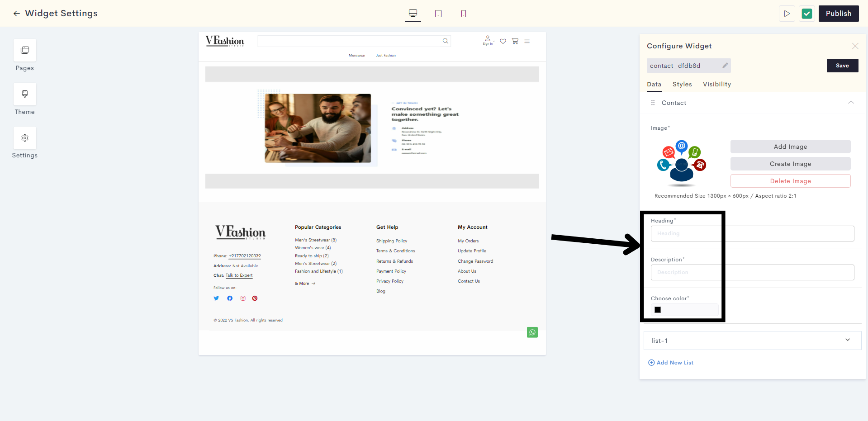Open the hamburger menu in preview header
This screenshot has width=868, height=421.
point(527,41)
